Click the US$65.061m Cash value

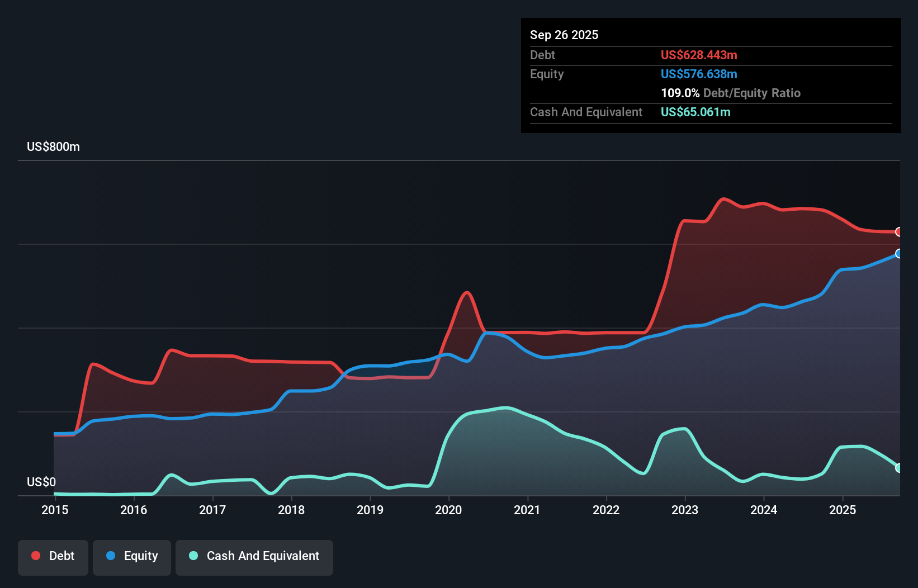click(x=695, y=112)
